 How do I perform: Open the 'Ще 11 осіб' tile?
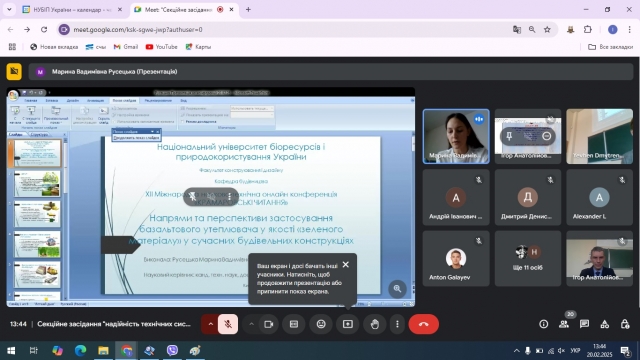528,258
